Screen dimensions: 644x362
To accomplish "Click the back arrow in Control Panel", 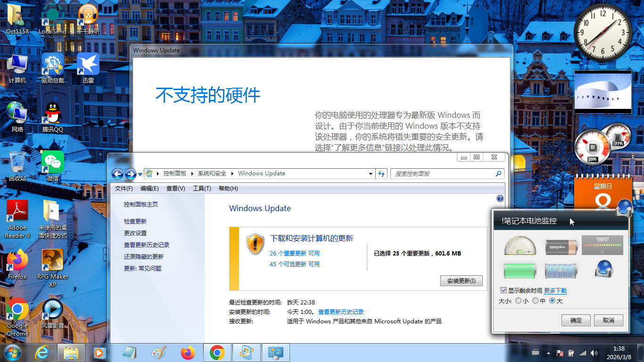I will (x=117, y=174).
